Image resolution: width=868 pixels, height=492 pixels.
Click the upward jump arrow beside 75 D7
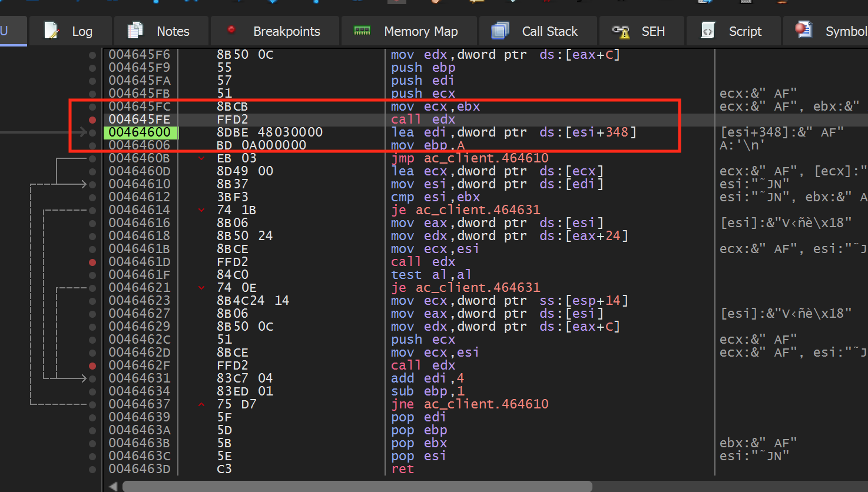click(x=201, y=404)
